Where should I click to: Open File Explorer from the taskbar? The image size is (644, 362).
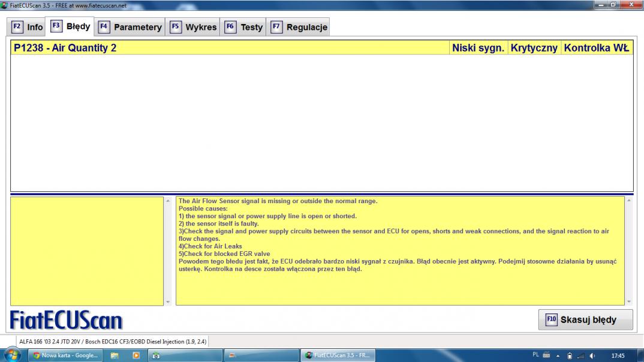(115, 355)
